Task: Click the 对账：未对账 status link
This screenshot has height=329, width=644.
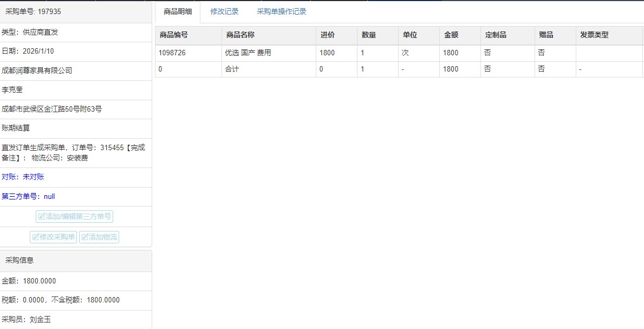Action: [x=23, y=177]
